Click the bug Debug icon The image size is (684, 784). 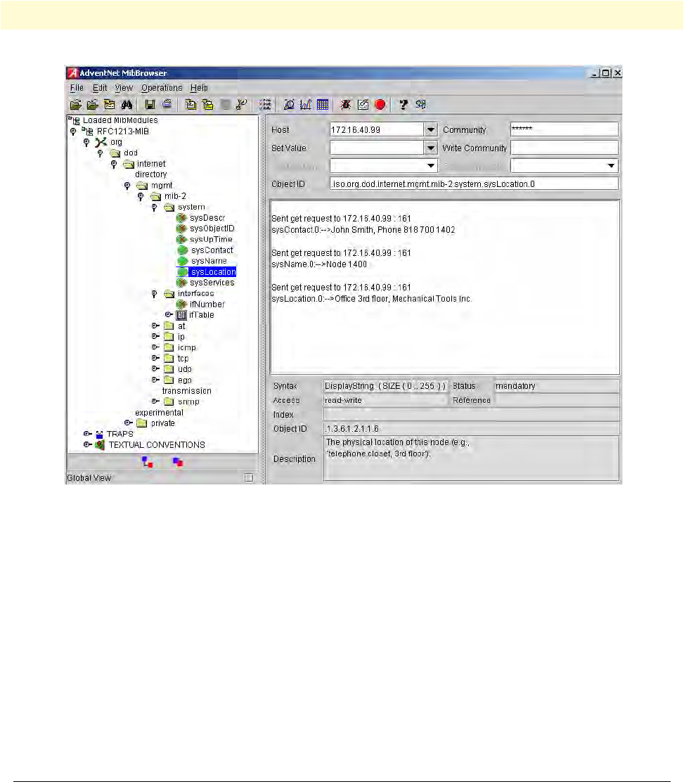point(345,105)
